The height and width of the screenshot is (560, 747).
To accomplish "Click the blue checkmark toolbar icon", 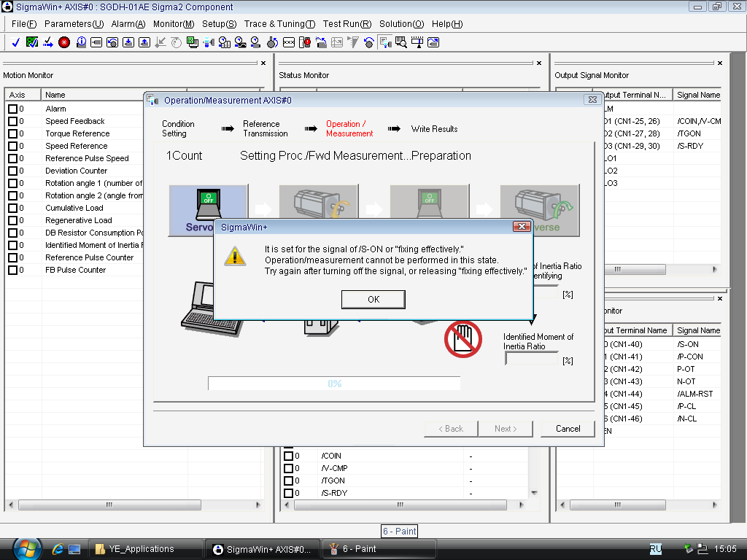I will 16,42.
